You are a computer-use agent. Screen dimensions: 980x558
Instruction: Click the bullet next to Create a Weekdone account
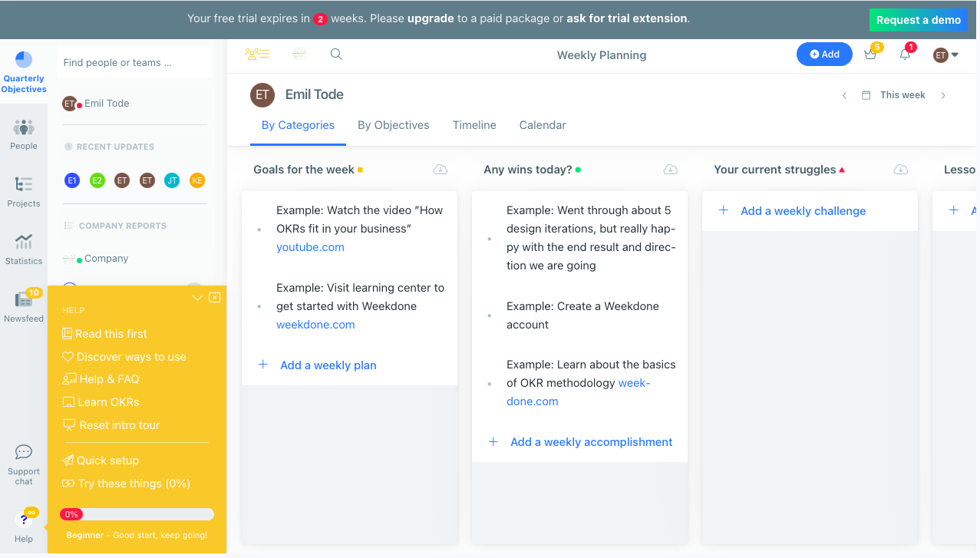[x=490, y=315]
